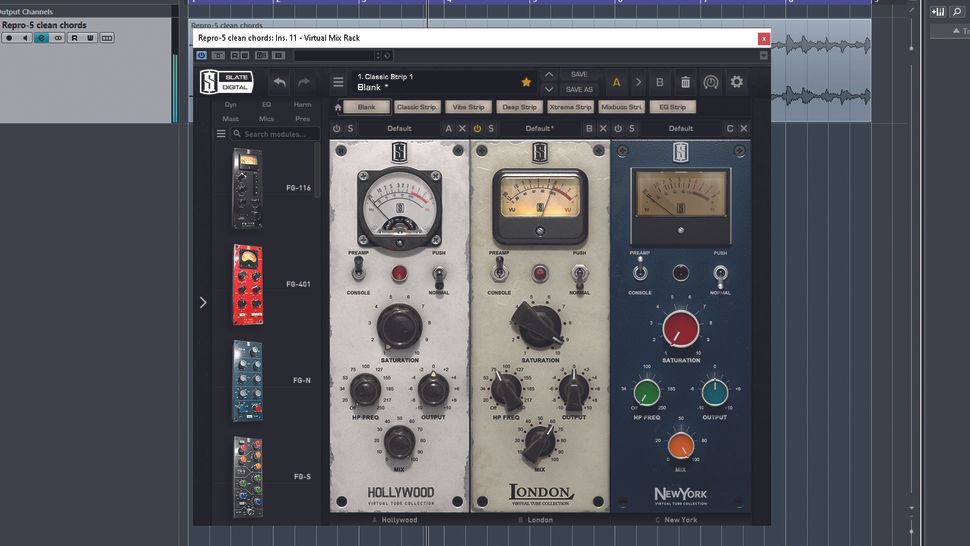The width and height of the screenshot is (970, 546).
Task: Clear the rack with the trash icon
Action: 685,82
